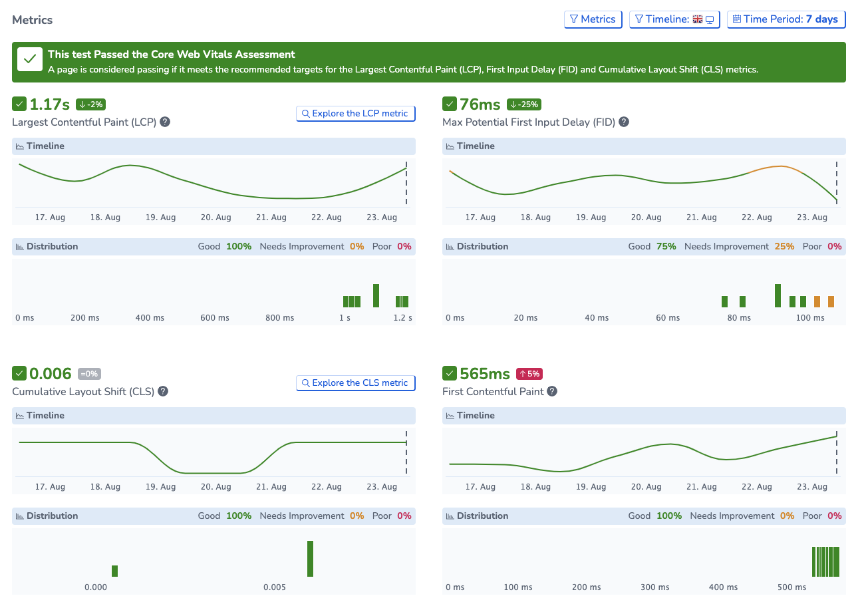858x616 pixels.
Task: Click the green checkmark beside 0.006
Action: coord(19,373)
